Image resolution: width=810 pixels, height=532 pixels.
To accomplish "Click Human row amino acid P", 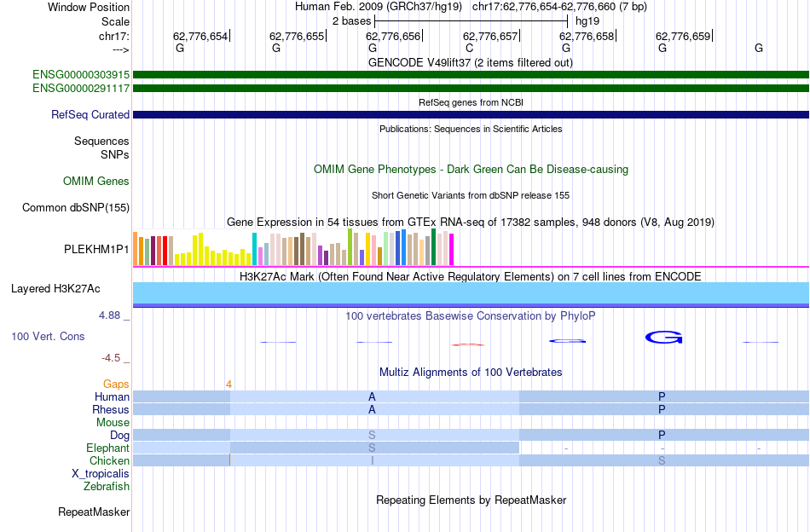I will (x=662, y=396).
